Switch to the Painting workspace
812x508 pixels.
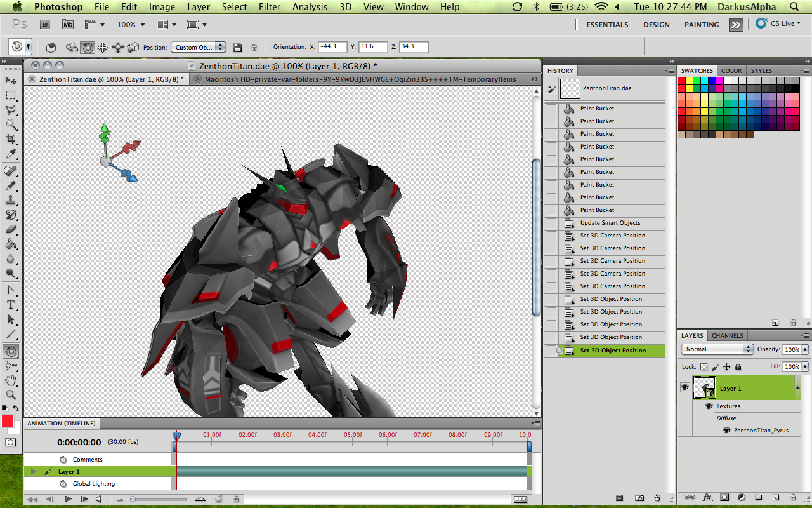pos(701,25)
